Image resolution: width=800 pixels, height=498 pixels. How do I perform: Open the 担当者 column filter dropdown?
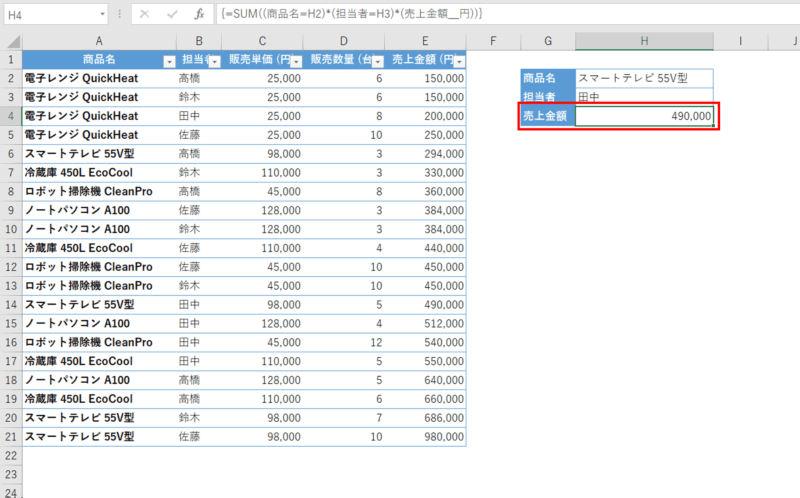point(215,61)
